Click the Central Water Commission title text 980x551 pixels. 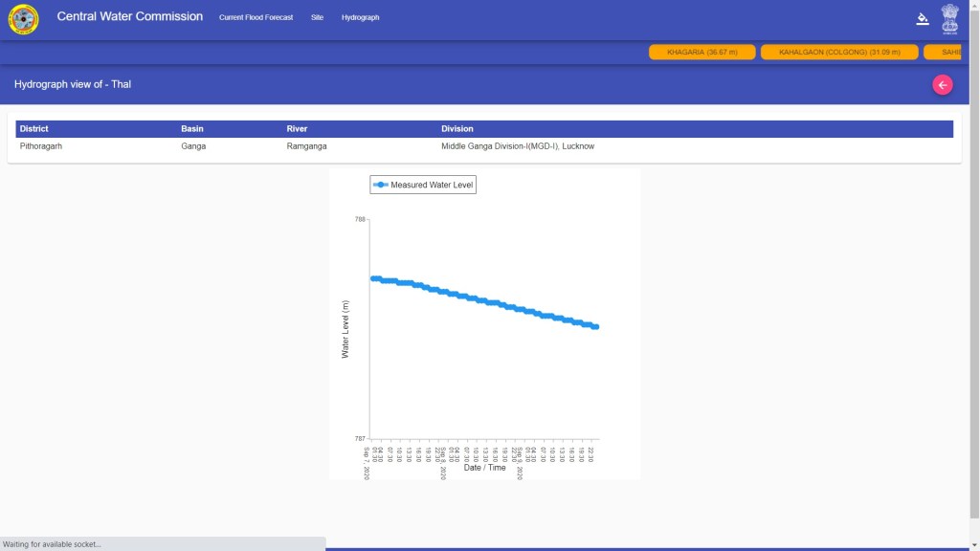click(129, 17)
